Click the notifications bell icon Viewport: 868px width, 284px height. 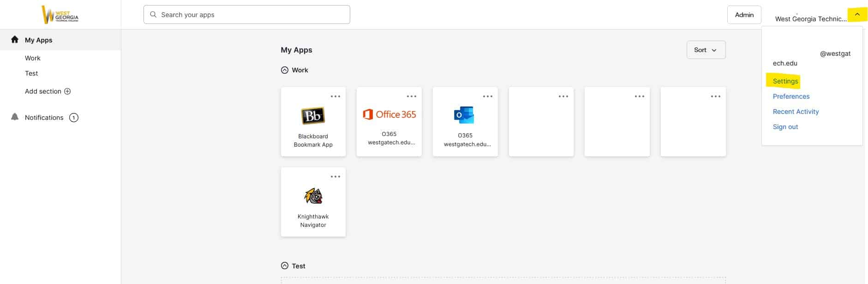(x=15, y=117)
